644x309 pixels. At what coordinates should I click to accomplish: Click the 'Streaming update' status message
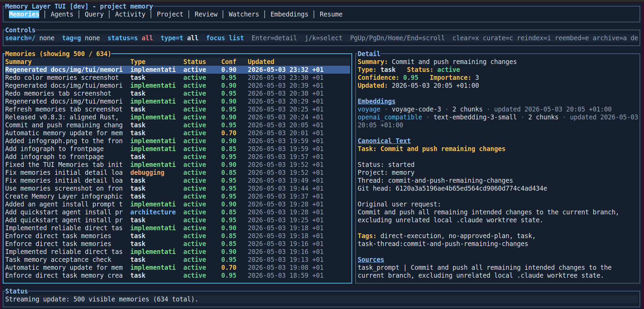tap(102, 299)
